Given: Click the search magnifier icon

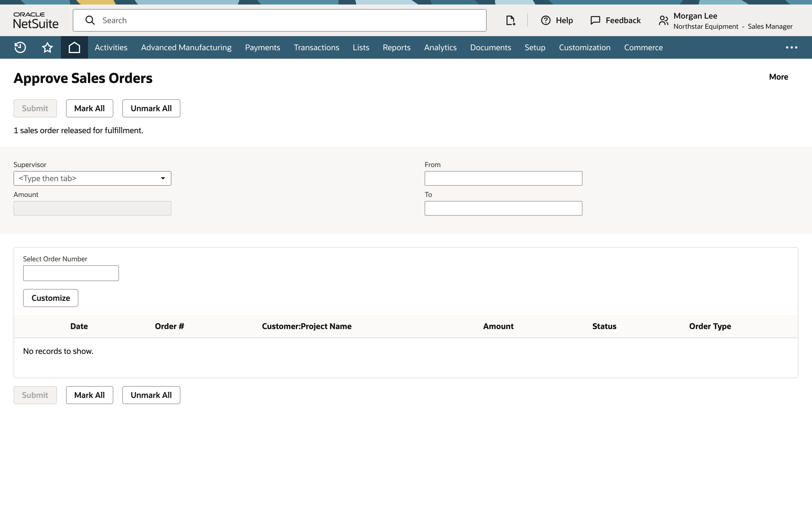Looking at the screenshot, I should (x=90, y=20).
